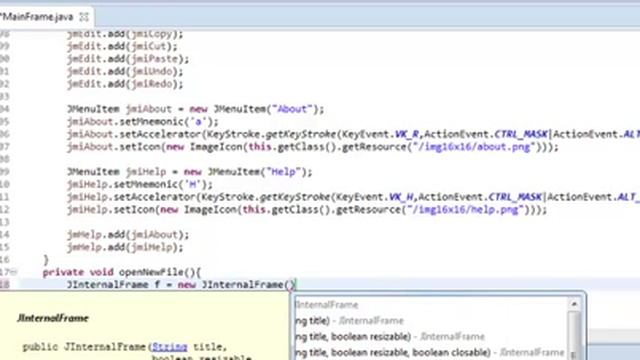Click the "/img16x16/help.png" string
This screenshot has width=640, height=360.
pyautogui.click(x=465, y=209)
